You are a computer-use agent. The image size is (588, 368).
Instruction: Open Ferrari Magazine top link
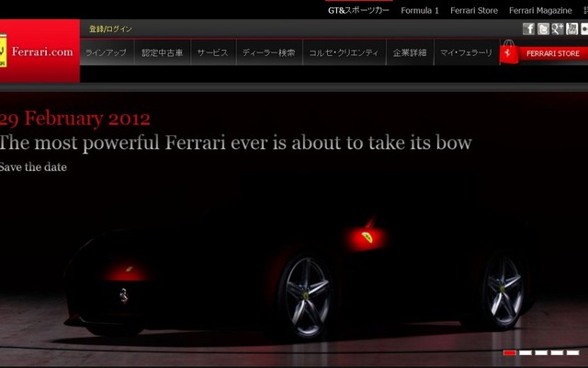(540, 10)
